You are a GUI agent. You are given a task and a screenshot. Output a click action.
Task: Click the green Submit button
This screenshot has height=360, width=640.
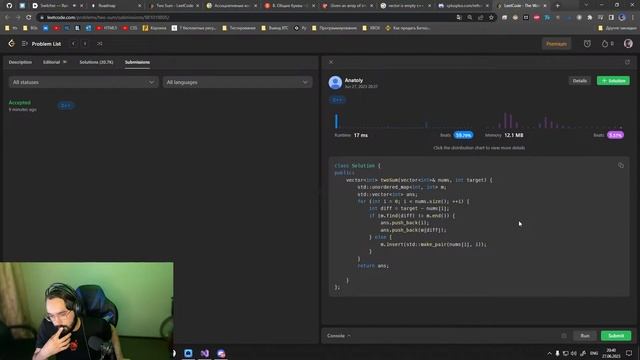click(x=616, y=336)
